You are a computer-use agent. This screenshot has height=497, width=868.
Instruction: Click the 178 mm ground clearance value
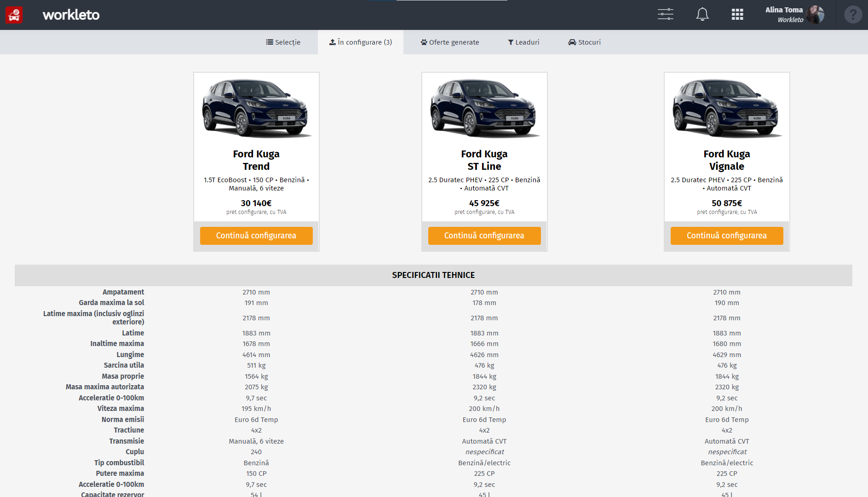484,303
